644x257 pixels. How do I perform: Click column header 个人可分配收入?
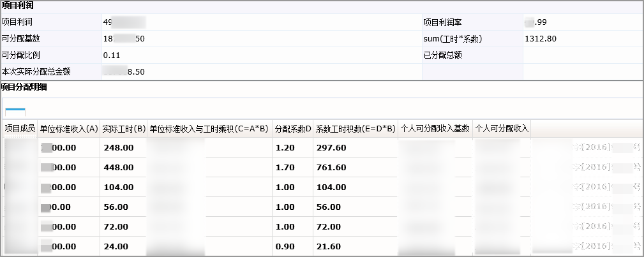point(502,129)
